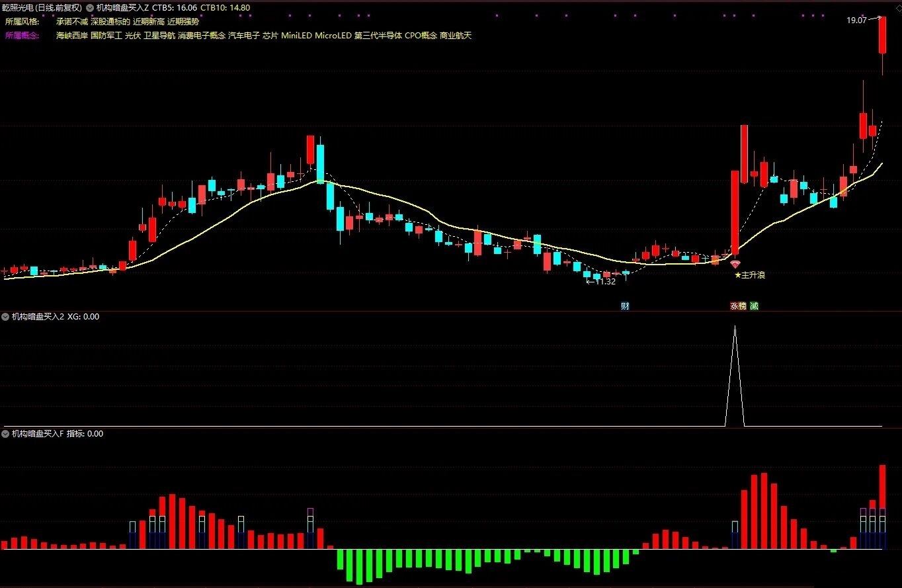
Task: Click the 机构暗盘买入F indicator name
Action: 38,434
